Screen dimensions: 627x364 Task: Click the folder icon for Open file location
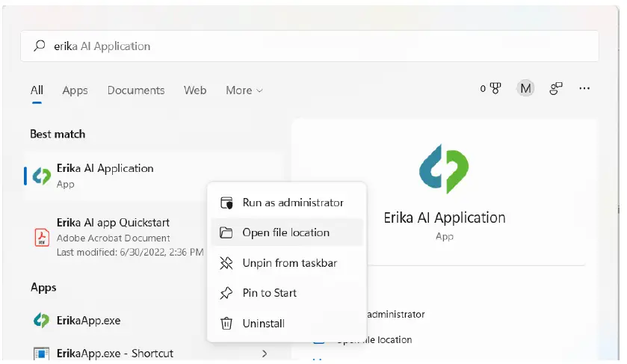pyautogui.click(x=226, y=232)
